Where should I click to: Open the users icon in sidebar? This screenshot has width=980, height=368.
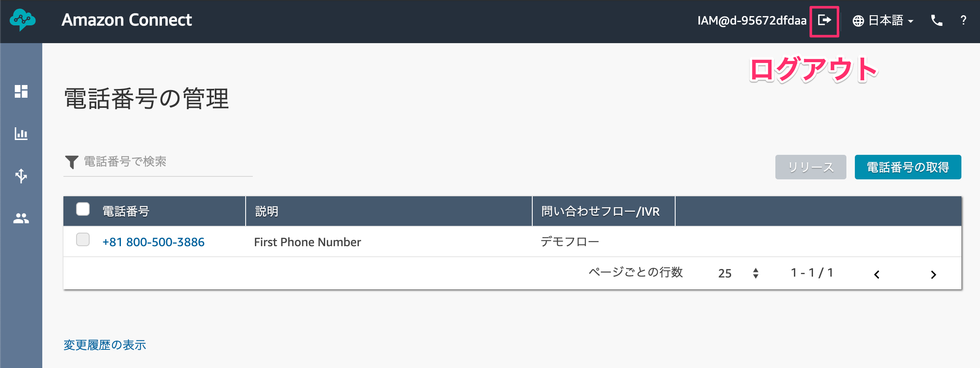(x=21, y=218)
